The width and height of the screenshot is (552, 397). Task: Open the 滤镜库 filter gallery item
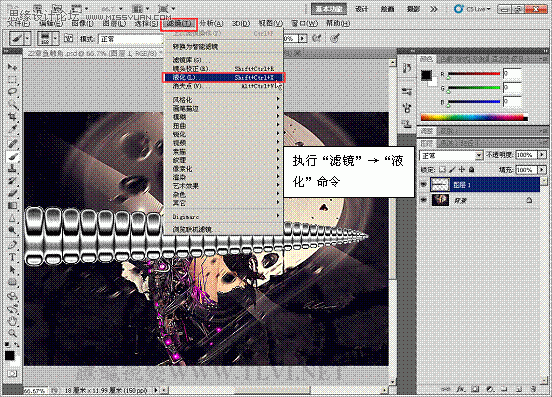(x=225, y=60)
